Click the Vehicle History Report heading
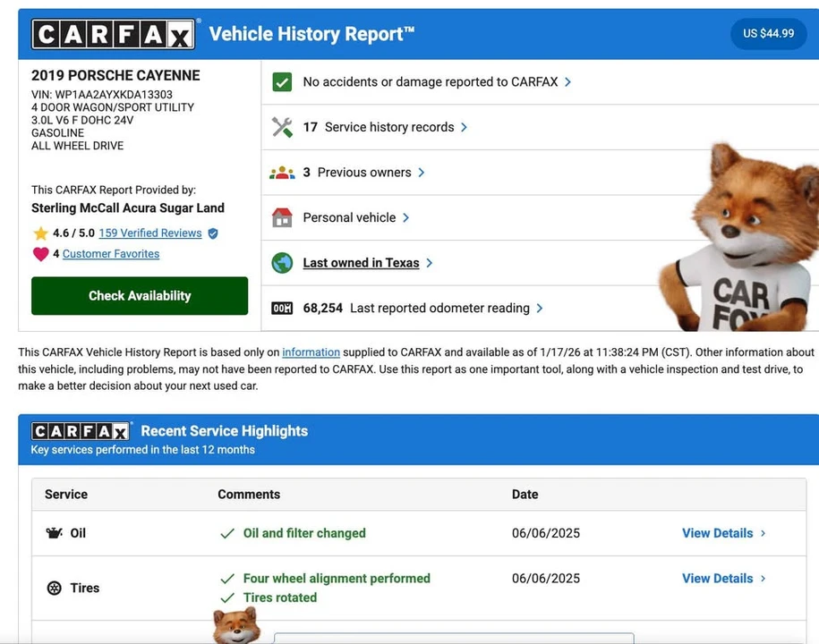The width and height of the screenshot is (819, 644). point(311,35)
